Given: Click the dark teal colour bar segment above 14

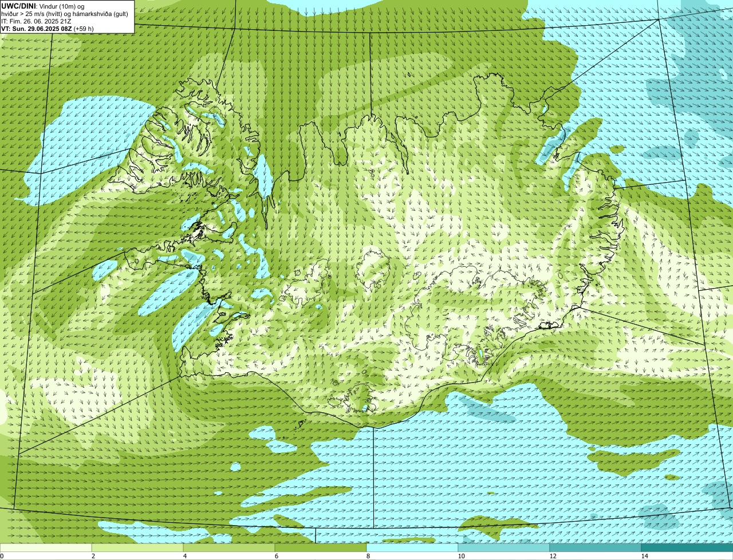Looking at the screenshot, I should coord(687,548).
